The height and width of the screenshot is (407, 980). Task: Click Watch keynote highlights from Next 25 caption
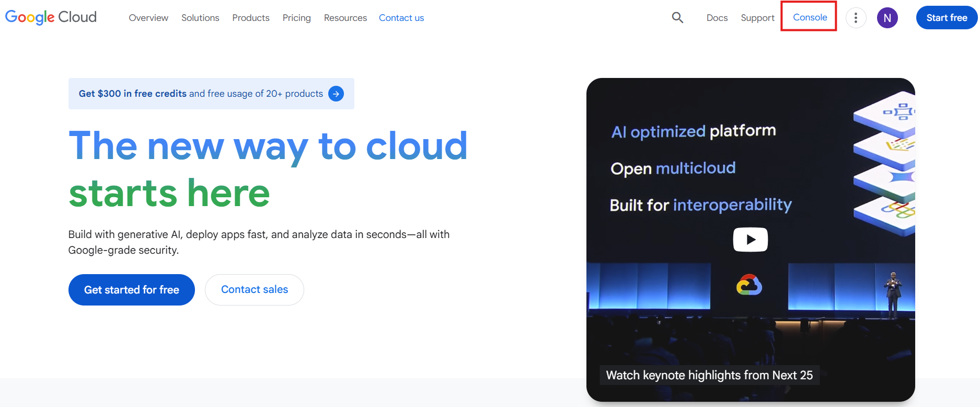pyautogui.click(x=709, y=375)
